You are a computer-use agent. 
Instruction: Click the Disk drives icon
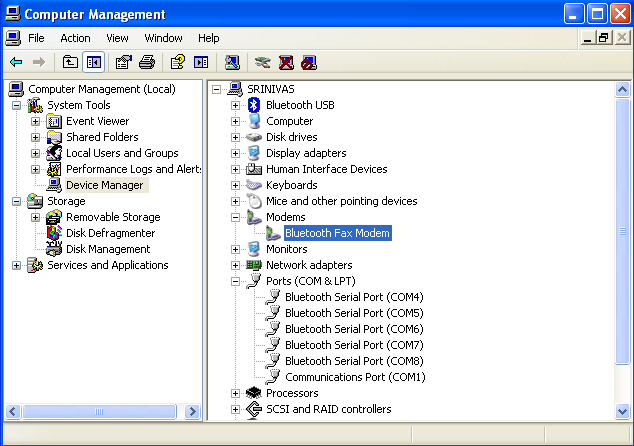pos(254,137)
